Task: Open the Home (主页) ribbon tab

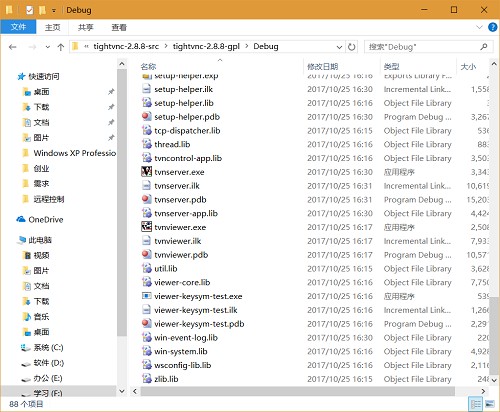Action: [53, 27]
